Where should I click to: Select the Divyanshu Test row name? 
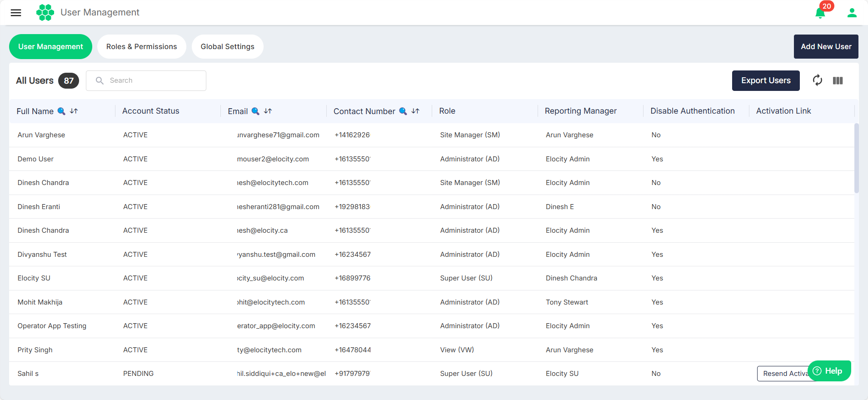click(x=42, y=255)
